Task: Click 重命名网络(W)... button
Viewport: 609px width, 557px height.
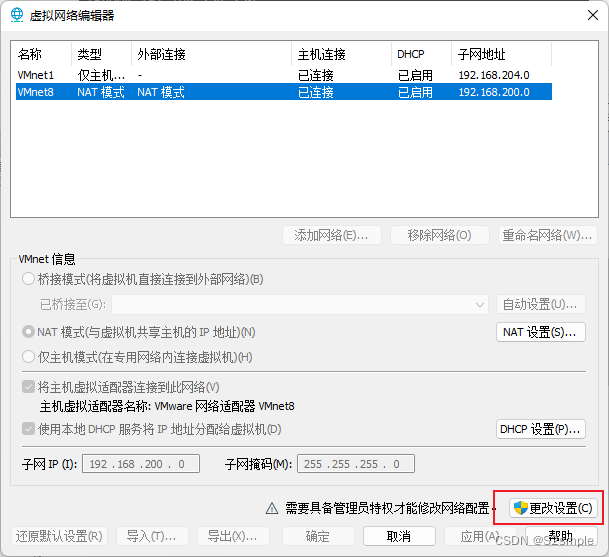Action: (x=547, y=235)
